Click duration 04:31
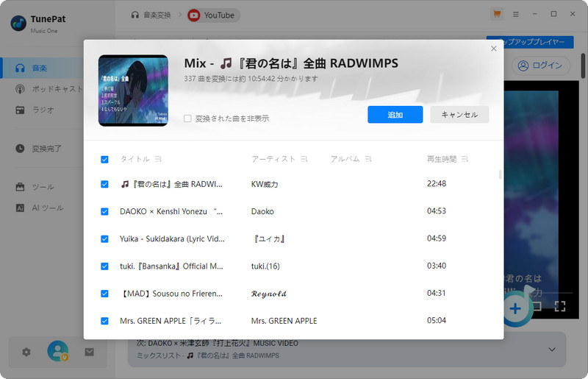The width and height of the screenshot is (588, 379). pos(437,293)
